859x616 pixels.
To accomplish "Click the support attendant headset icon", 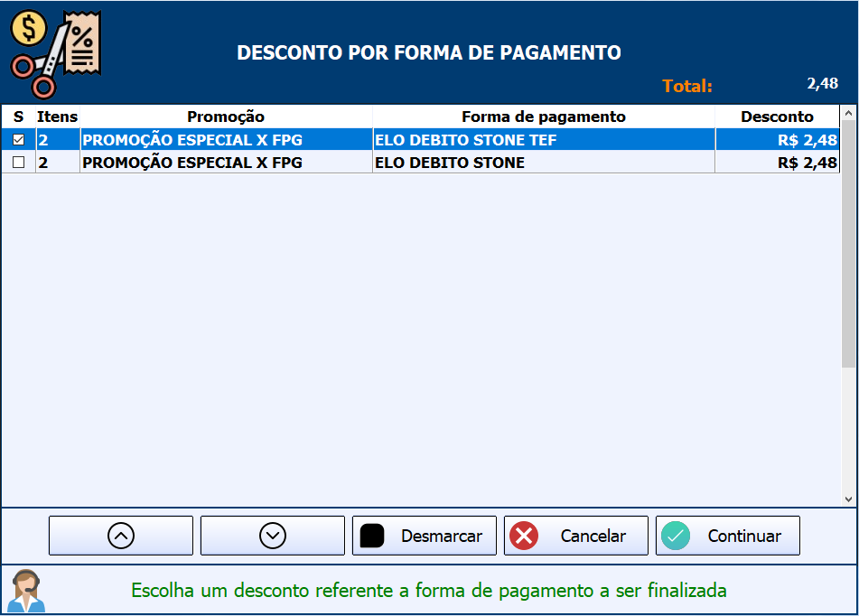I will [26, 591].
